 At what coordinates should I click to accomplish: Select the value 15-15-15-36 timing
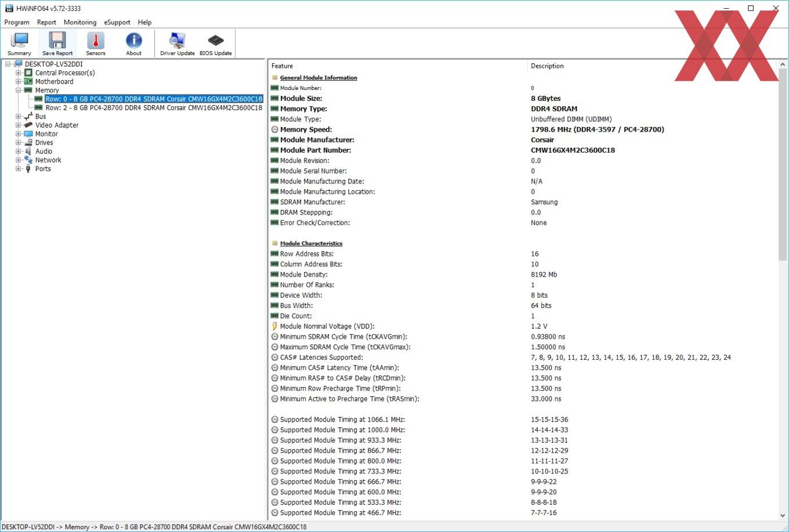(549, 419)
